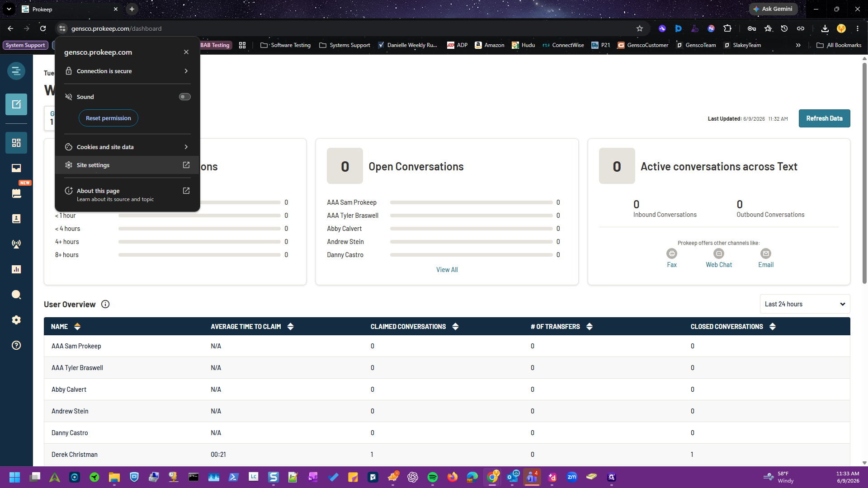Screen dimensions: 868x488
Task: Open the Windows Start menu
Action: coord(15,477)
